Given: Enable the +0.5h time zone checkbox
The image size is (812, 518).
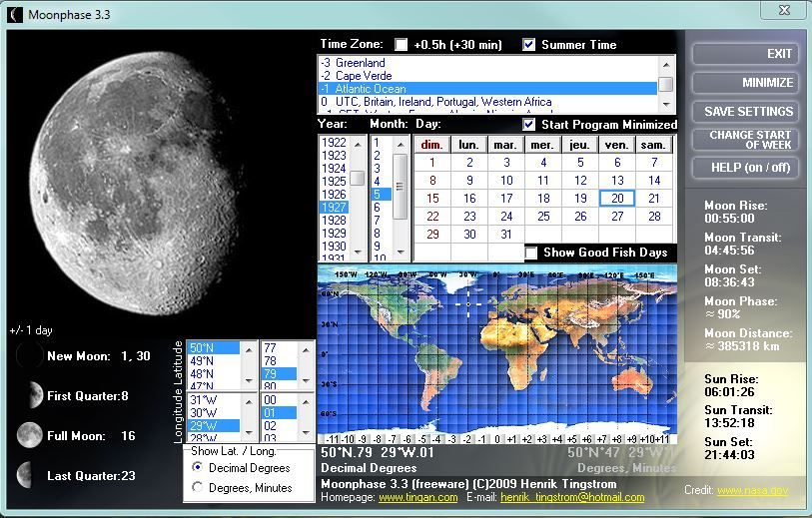Looking at the screenshot, I should pyautogui.click(x=402, y=45).
